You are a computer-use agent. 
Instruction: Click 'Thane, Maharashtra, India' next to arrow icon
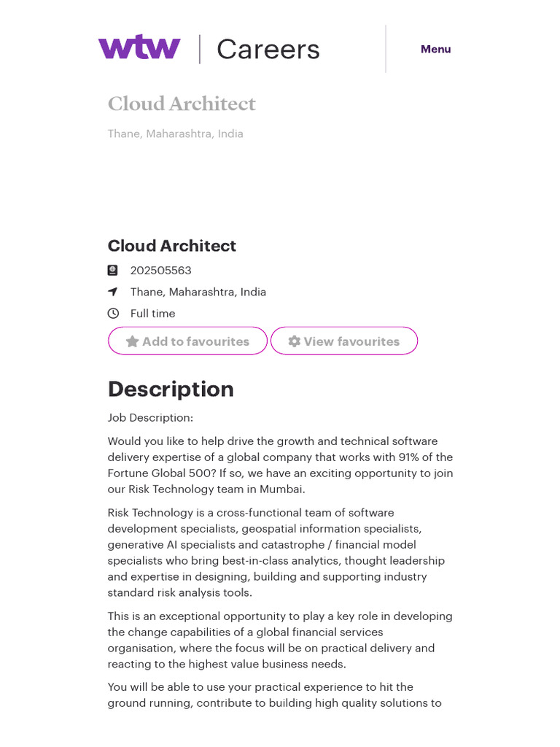click(x=198, y=292)
